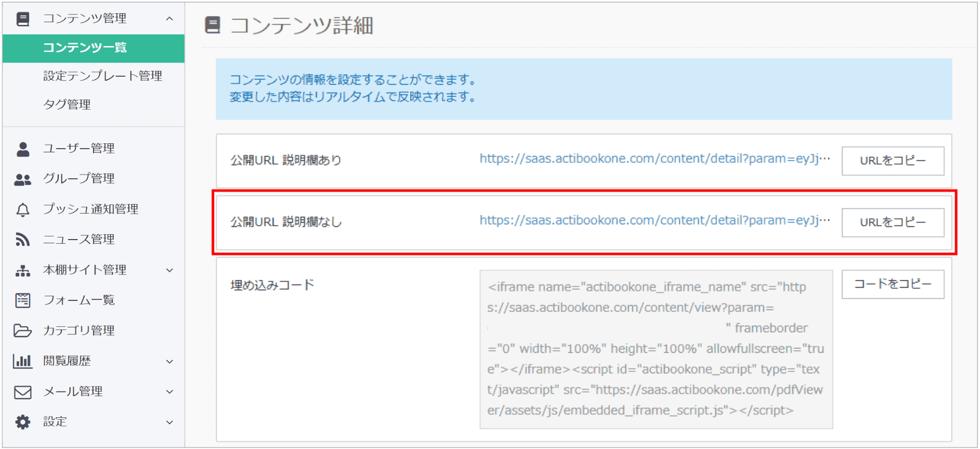Click the コンテンツ詳細 page heading

point(302,25)
